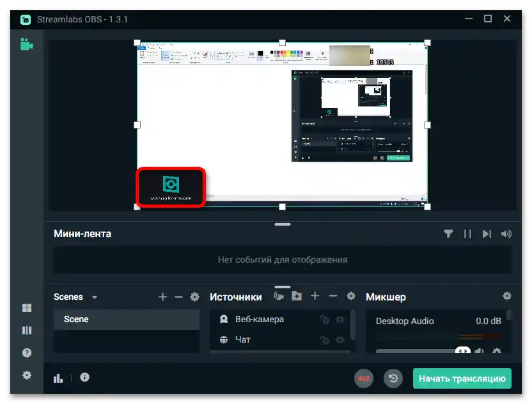Open the performance stats bar-chart icon
The image size is (532, 404).
[x=58, y=378]
